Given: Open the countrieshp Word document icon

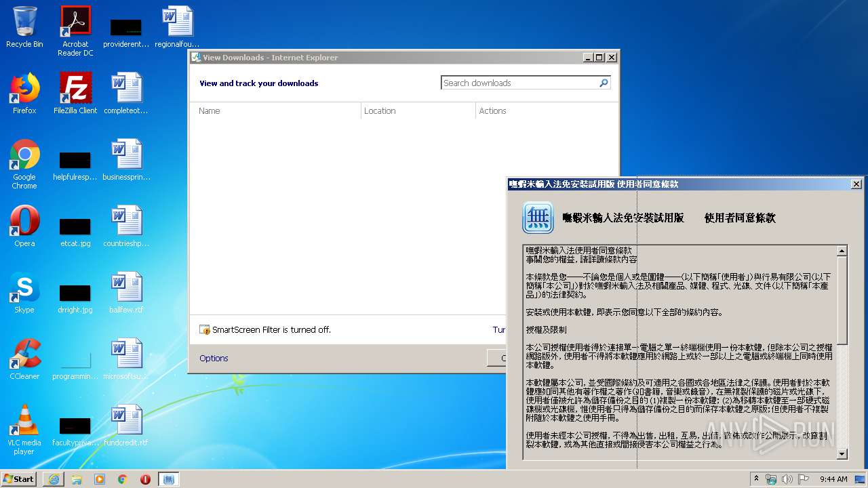Looking at the screenshot, I should (126, 226).
